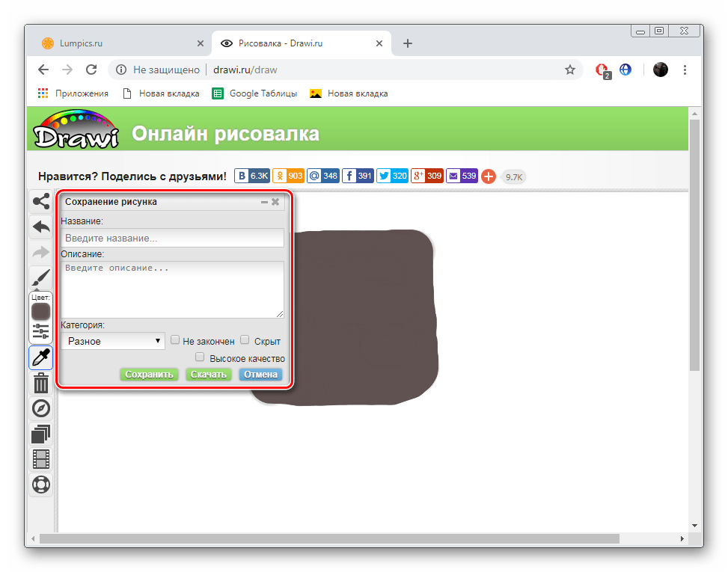The image size is (728, 572).
Task: Select the brush tool
Action: [41, 278]
